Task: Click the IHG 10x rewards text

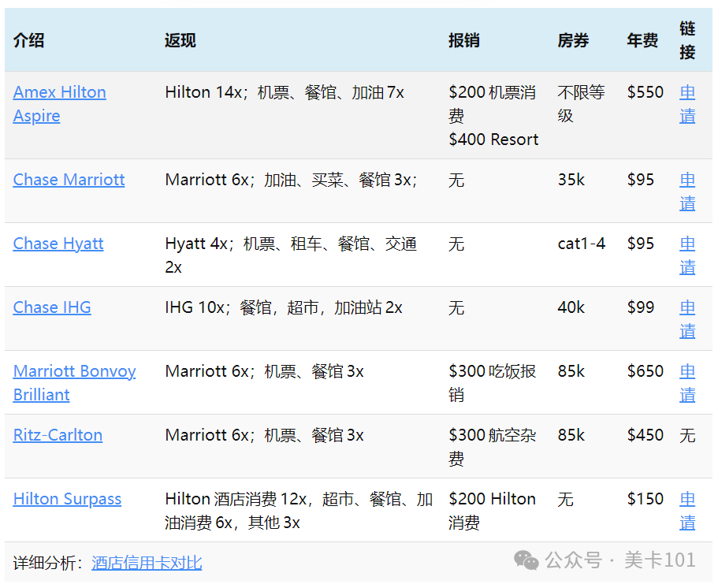Action: (284, 307)
